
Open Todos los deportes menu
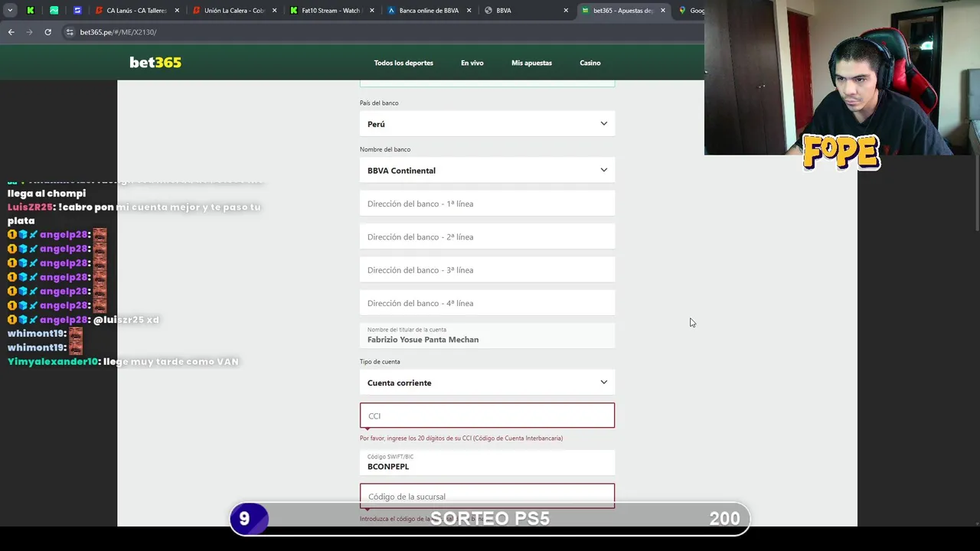403,63
